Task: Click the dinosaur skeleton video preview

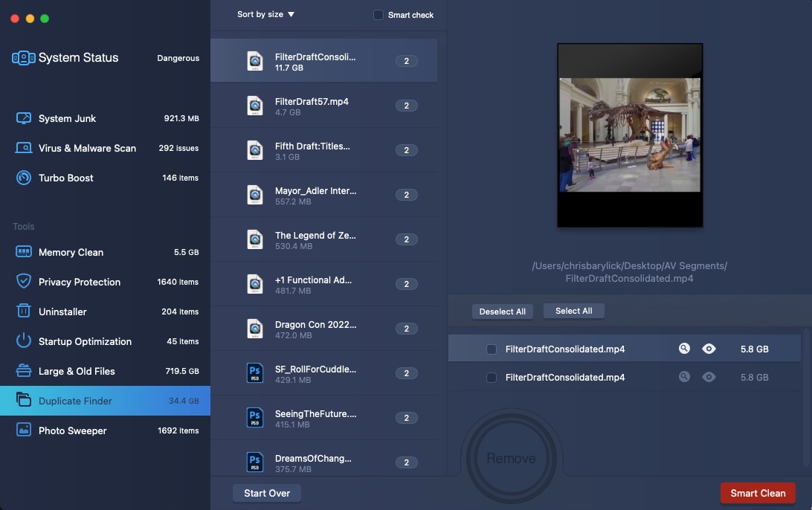Action: click(x=630, y=135)
